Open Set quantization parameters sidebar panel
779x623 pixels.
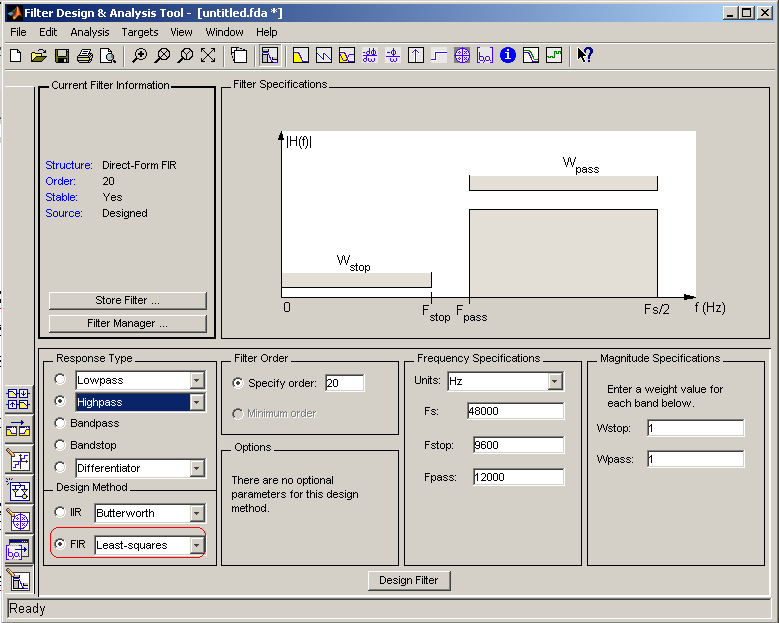(x=18, y=460)
